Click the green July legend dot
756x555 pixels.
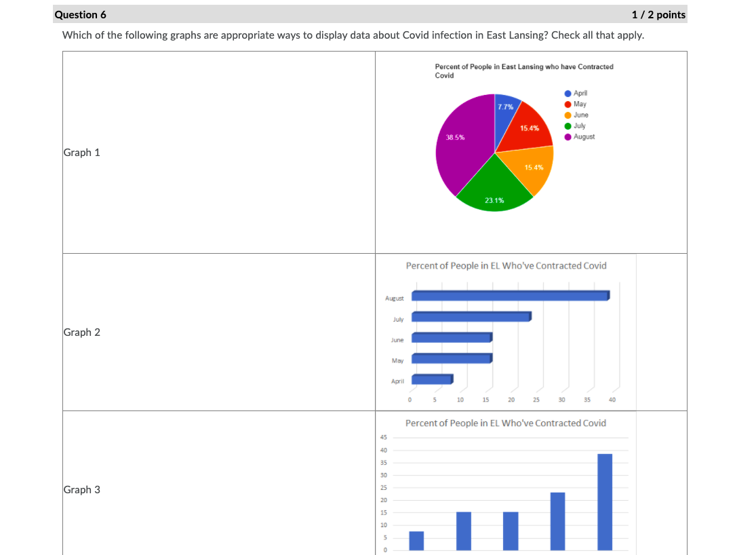tap(568, 126)
